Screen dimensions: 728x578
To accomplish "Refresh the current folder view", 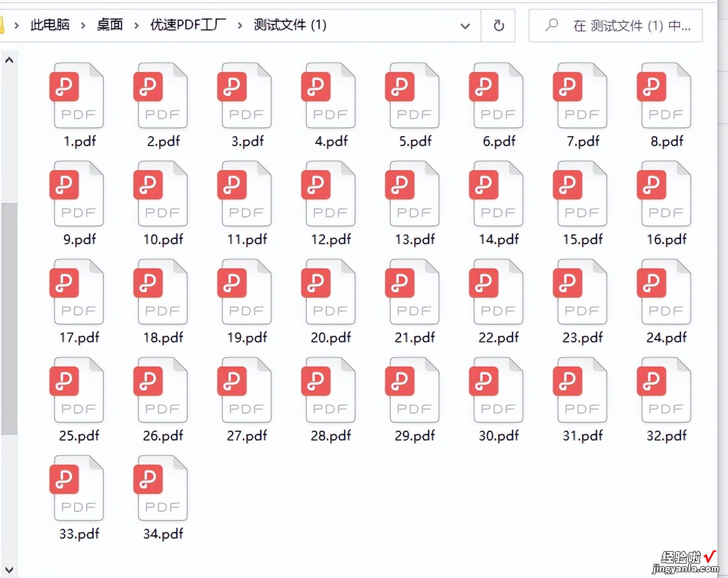I will pyautogui.click(x=499, y=26).
